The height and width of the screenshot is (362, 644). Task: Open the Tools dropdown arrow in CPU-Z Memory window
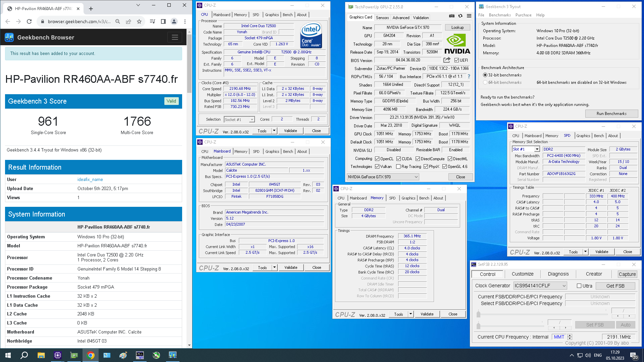tap(411, 314)
